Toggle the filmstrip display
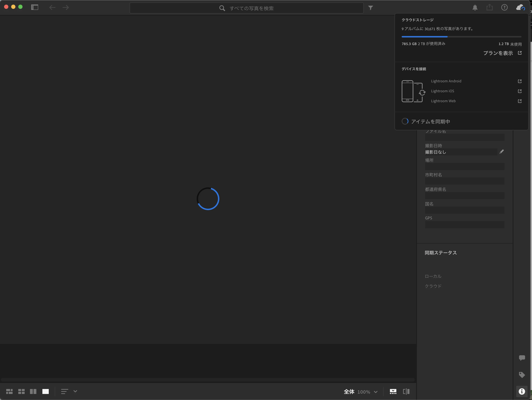The width and height of the screenshot is (532, 400). (x=393, y=392)
